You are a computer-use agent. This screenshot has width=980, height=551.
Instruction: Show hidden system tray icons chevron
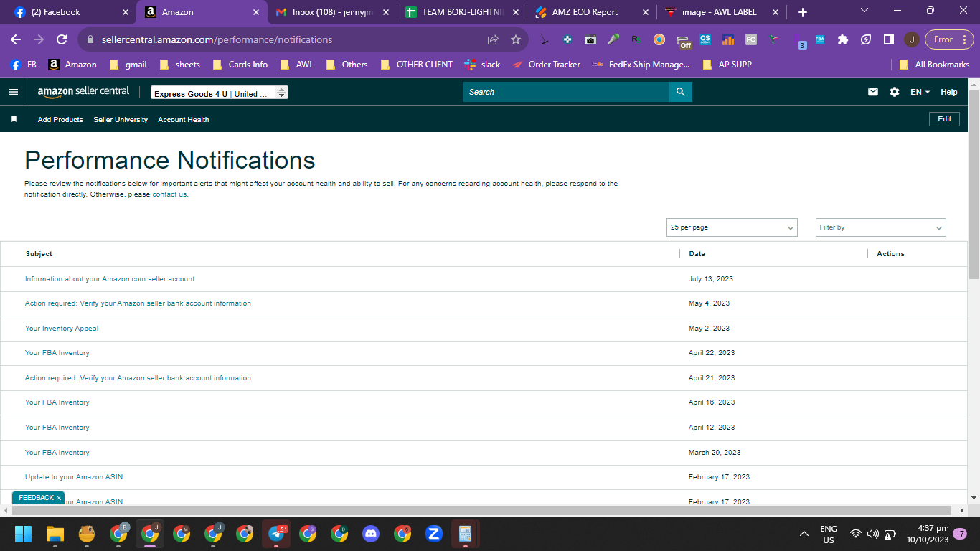pyautogui.click(x=804, y=534)
